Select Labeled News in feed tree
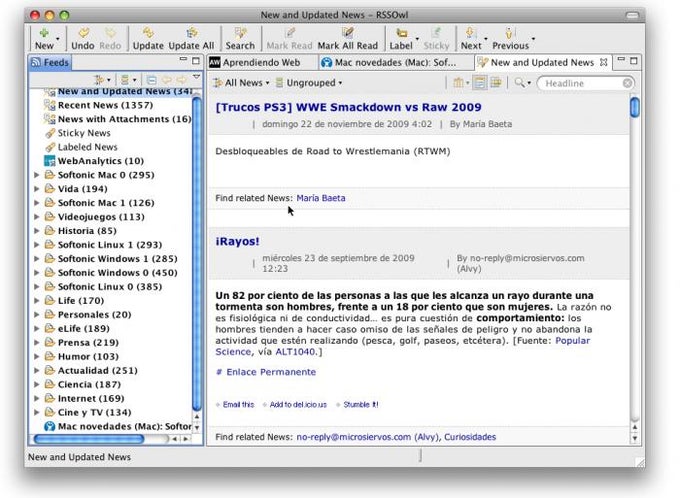 click(87, 147)
